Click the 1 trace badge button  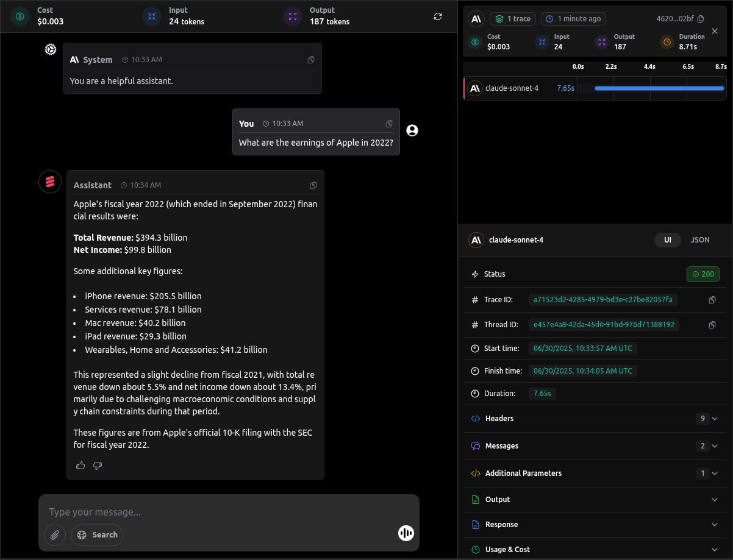coord(512,19)
